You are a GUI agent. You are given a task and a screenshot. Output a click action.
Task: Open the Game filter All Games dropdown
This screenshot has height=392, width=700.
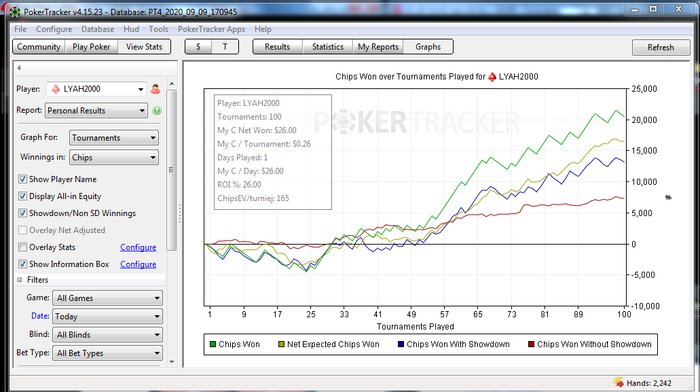[x=107, y=298]
